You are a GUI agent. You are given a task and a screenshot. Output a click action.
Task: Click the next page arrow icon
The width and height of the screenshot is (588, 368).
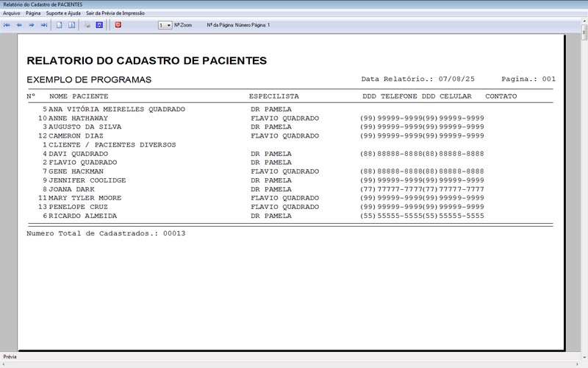click(32, 25)
